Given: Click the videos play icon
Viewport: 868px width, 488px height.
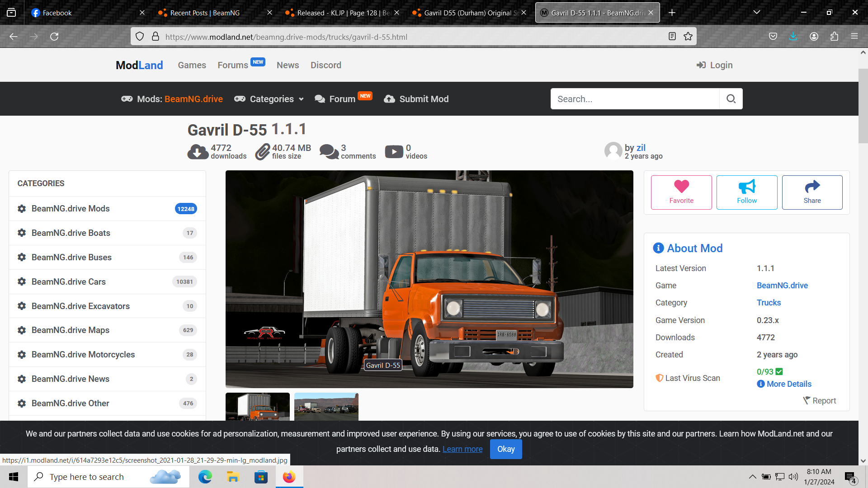Looking at the screenshot, I should tap(394, 152).
